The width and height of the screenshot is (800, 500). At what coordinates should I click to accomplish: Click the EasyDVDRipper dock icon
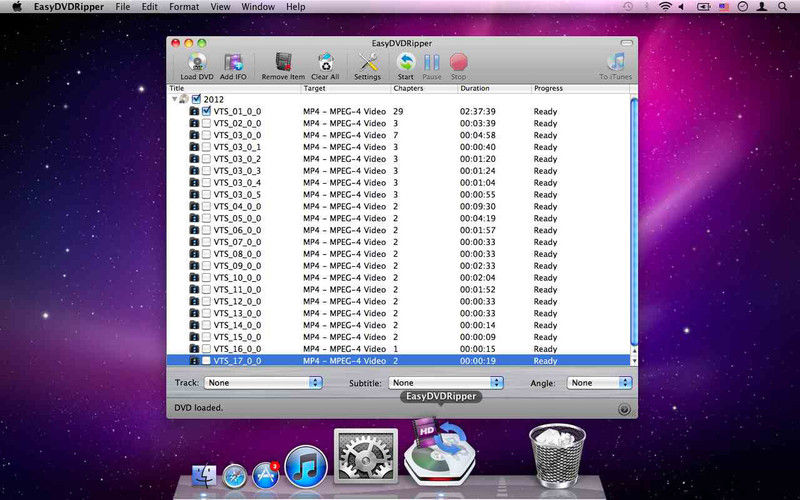[440, 452]
